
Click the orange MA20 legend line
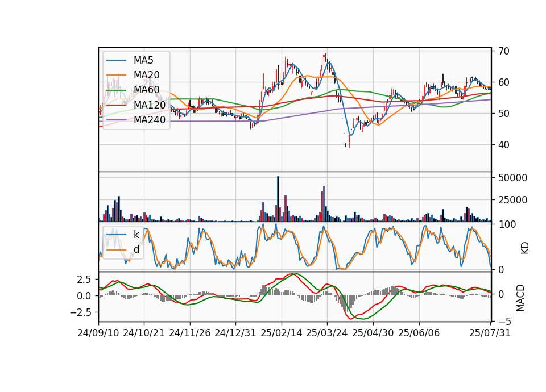[116, 75]
